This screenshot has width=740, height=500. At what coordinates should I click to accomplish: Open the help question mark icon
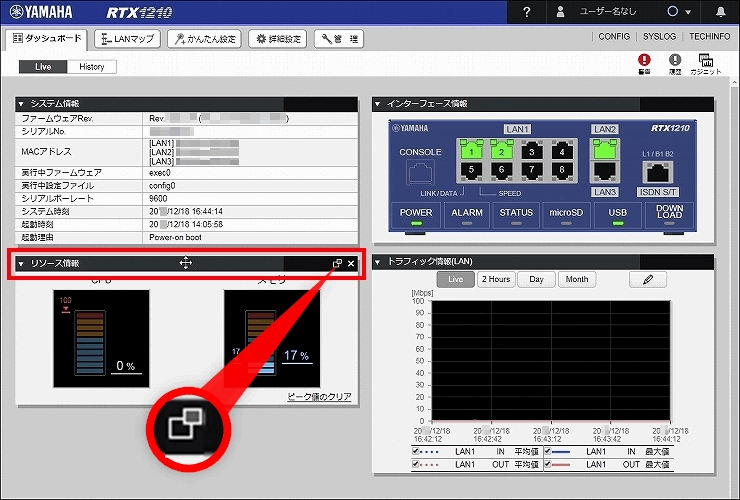(527, 12)
